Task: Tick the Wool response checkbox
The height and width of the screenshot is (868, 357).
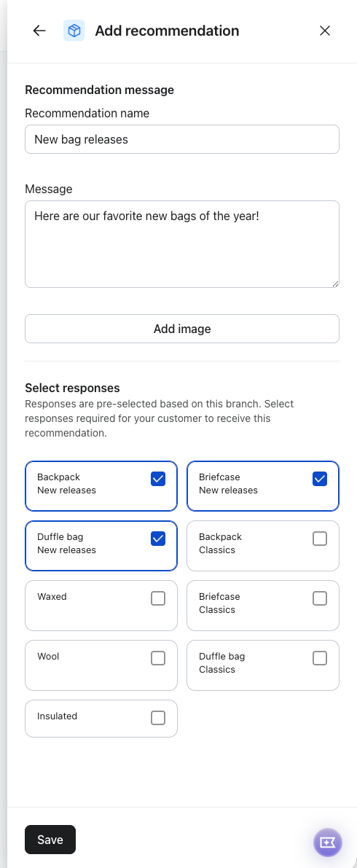Action: [158, 658]
